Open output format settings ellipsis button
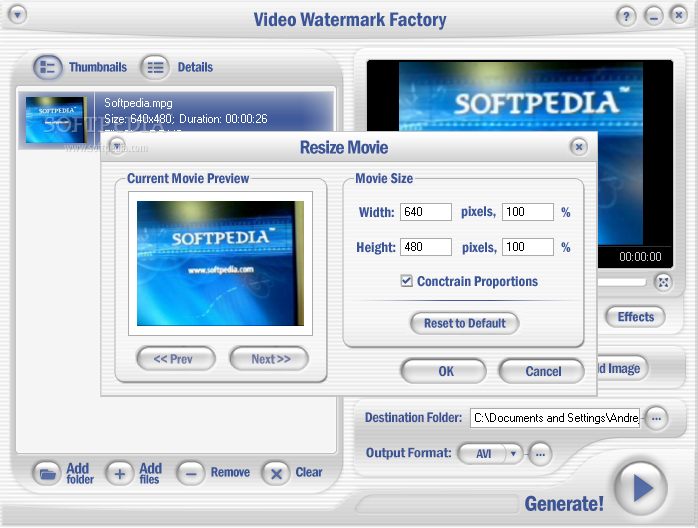The image size is (698, 528). (x=540, y=454)
